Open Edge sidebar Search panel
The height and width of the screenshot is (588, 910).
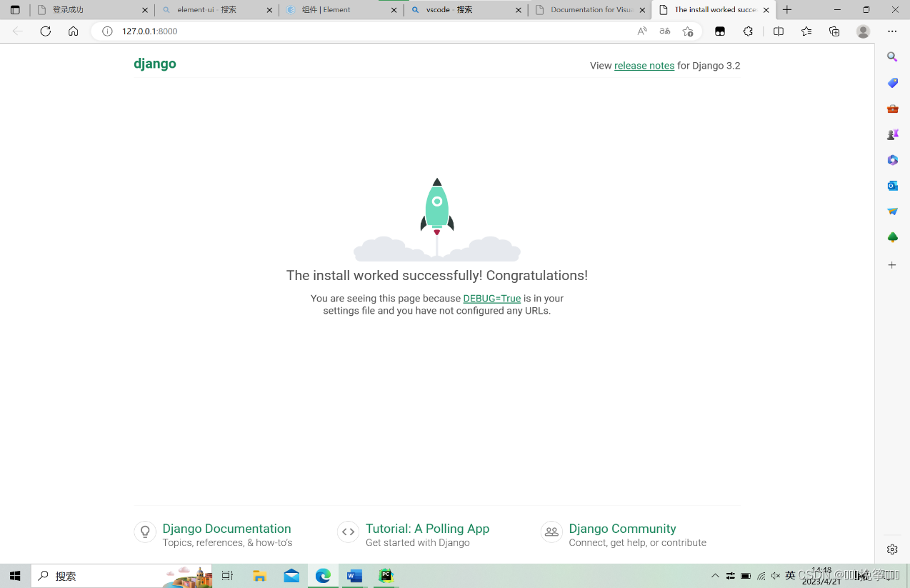coord(892,56)
